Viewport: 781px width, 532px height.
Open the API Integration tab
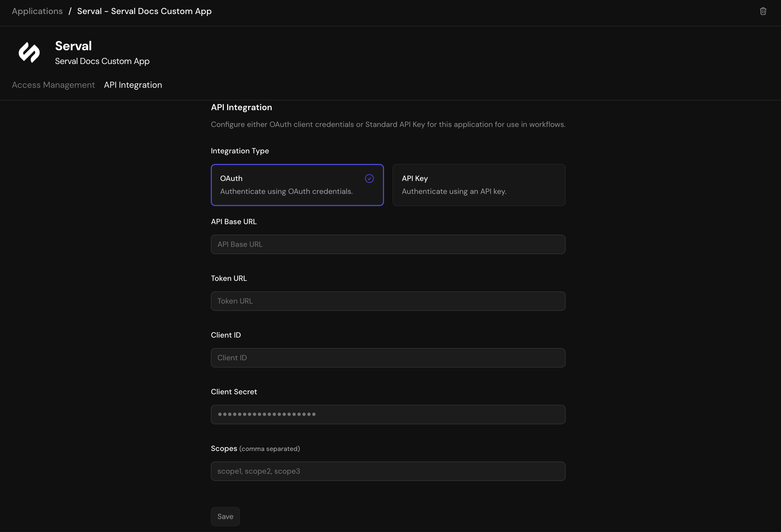133,85
